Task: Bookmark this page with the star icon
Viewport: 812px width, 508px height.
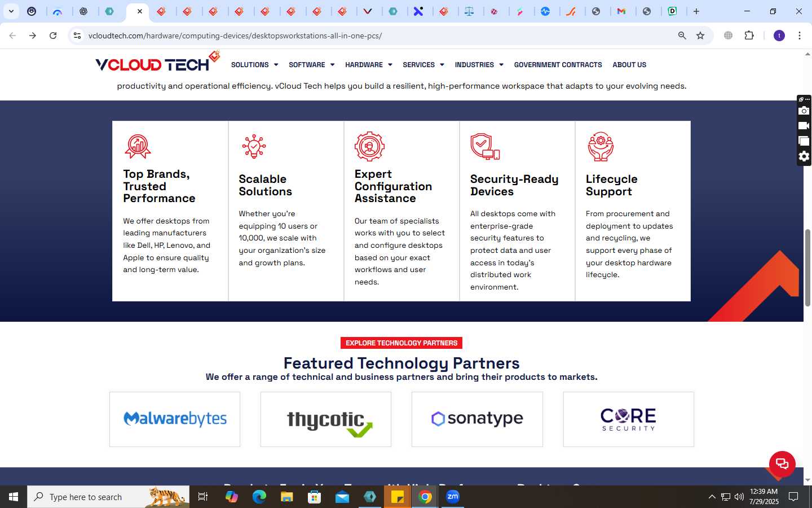Action: tap(700, 36)
